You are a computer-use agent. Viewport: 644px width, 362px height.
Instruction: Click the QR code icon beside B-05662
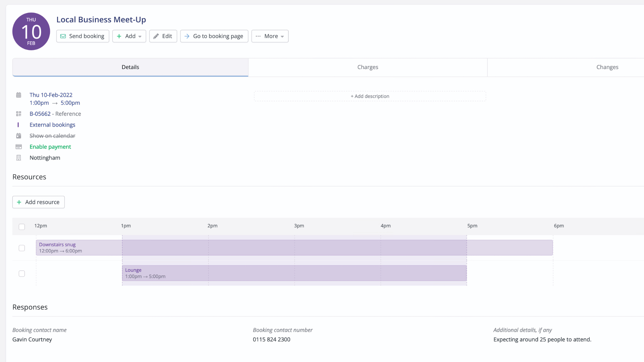pos(19,114)
